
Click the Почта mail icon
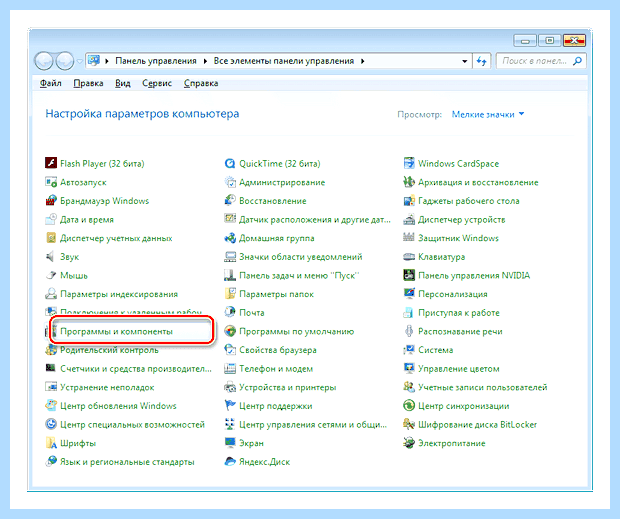point(230,312)
